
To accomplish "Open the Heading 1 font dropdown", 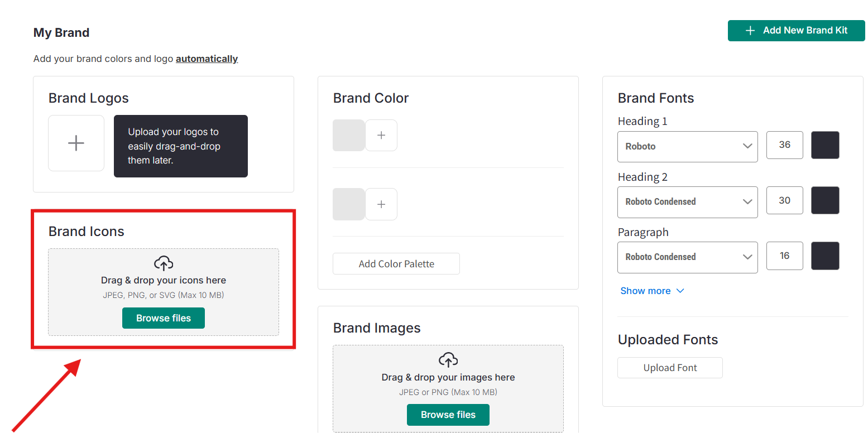I will click(687, 146).
